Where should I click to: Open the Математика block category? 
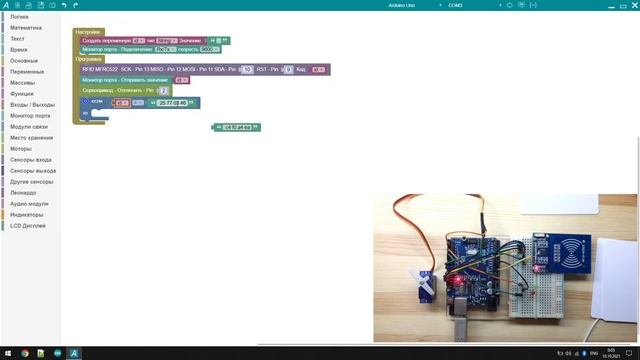click(x=26, y=28)
